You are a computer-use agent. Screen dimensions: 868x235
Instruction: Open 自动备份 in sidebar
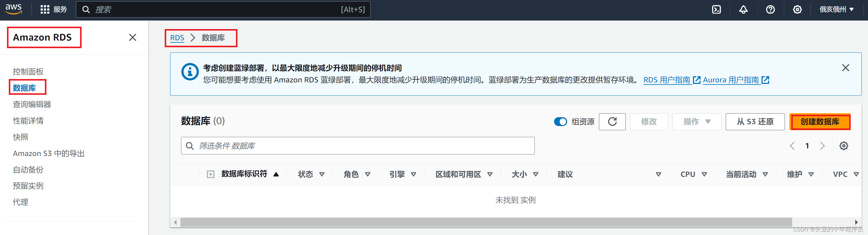28,170
